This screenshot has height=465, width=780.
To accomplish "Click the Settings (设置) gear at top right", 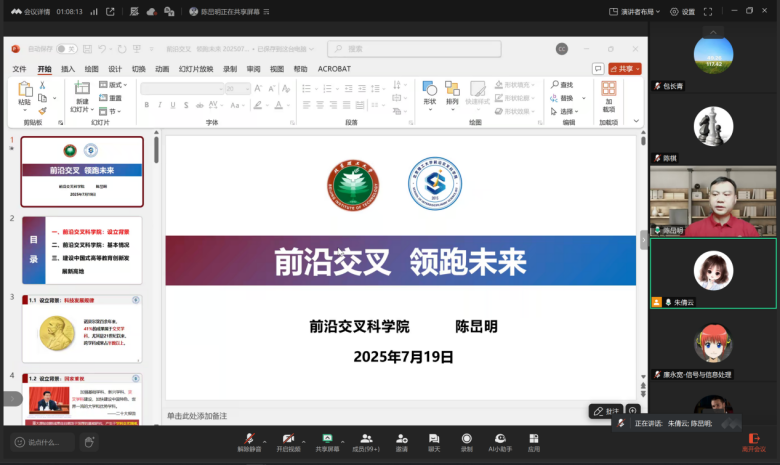I will click(x=682, y=11).
